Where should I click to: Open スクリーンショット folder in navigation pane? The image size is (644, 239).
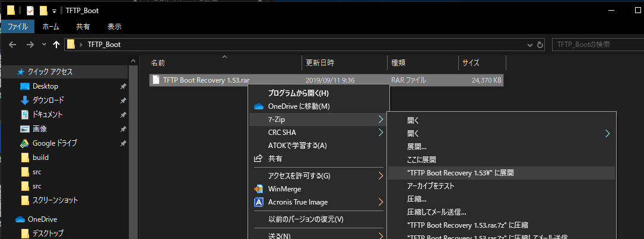(x=55, y=200)
